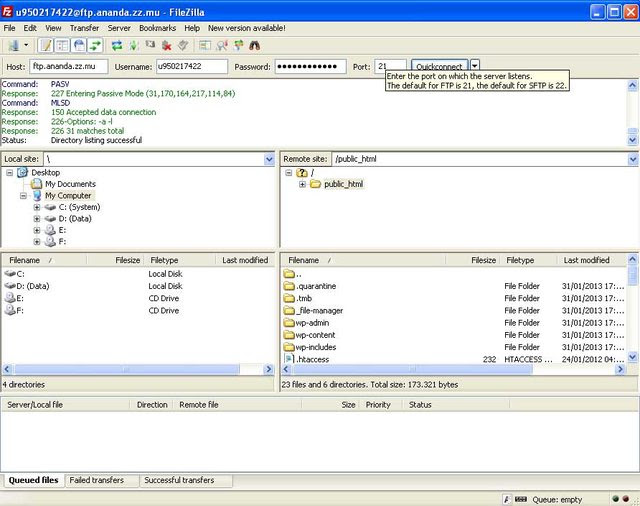Switch to the Failed transfers tab
Screen dimensions: 640x506
tap(97, 480)
